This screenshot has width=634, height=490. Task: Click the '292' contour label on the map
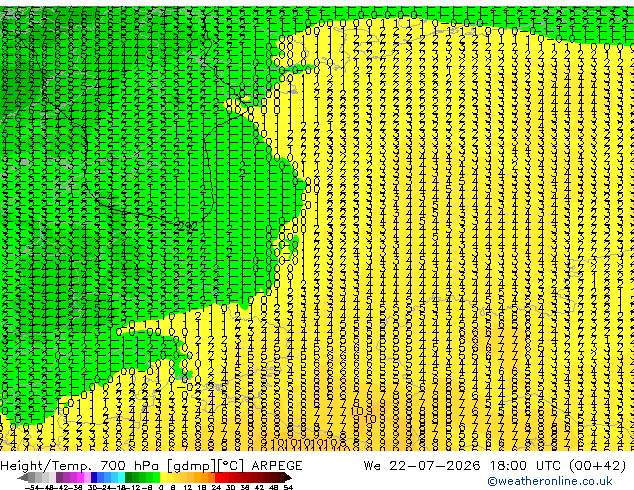coord(186,226)
